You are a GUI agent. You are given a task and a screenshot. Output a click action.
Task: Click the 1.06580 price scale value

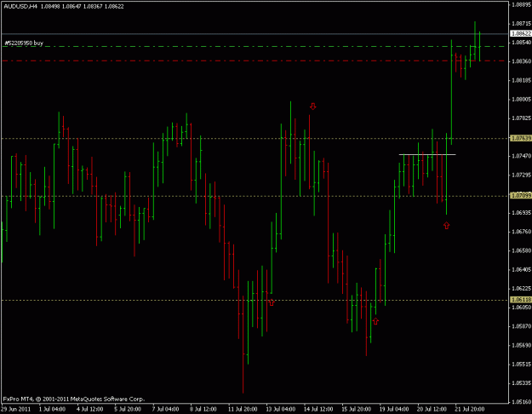[x=521, y=250]
